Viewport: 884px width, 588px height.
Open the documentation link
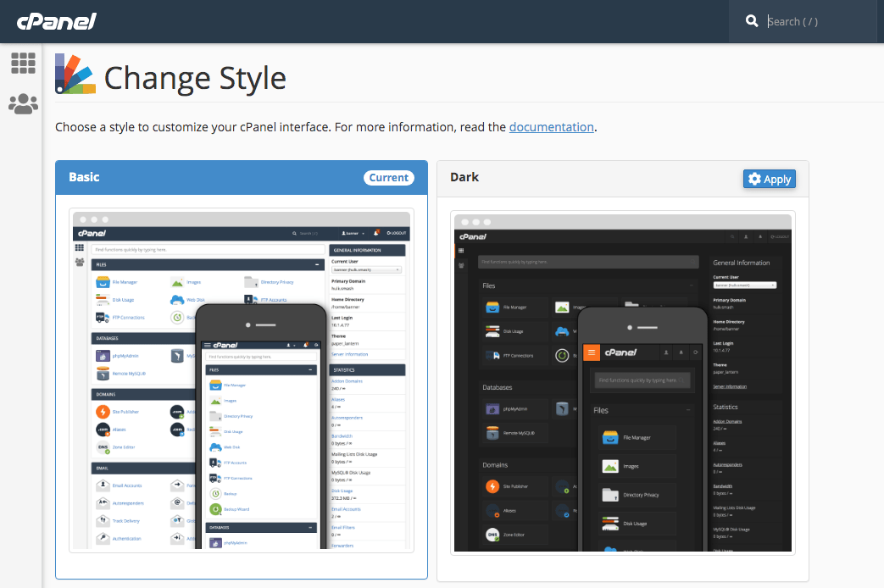551,126
